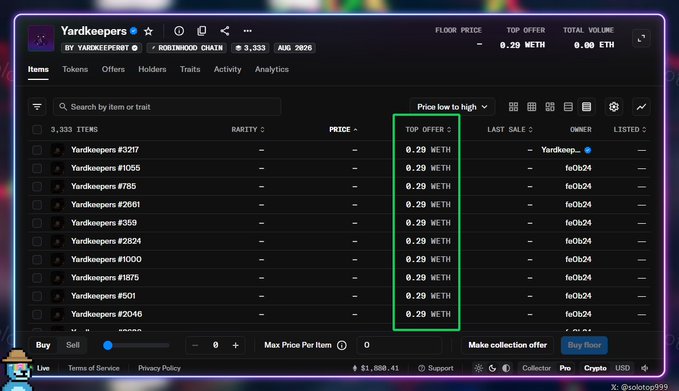679x391 pixels.
Task: Increase item quantity with plus button
Action: click(x=236, y=345)
